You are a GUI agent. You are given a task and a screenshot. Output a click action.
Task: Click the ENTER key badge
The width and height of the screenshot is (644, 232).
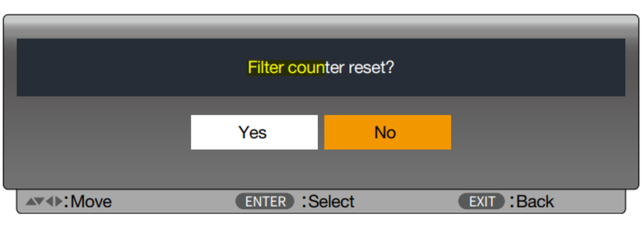(265, 201)
